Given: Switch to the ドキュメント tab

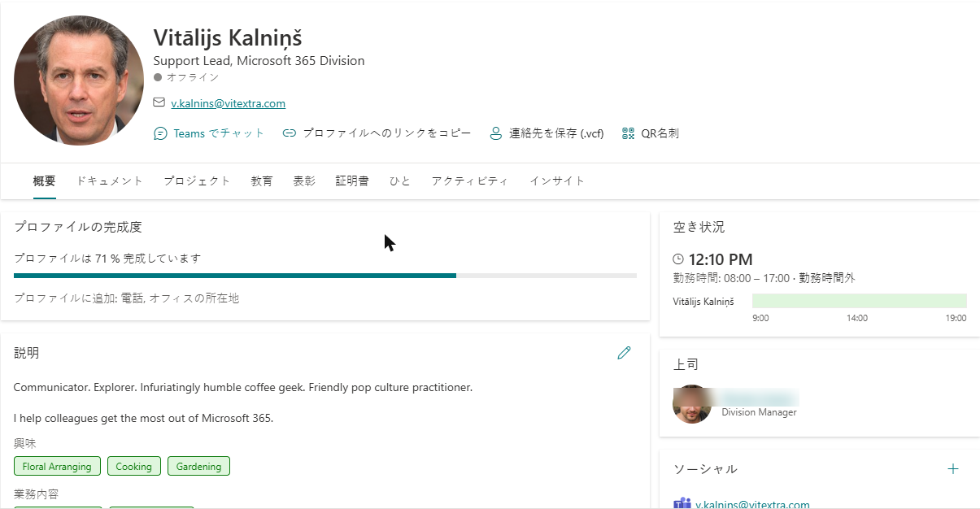Looking at the screenshot, I should pyautogui.click(x=110, y=181).
